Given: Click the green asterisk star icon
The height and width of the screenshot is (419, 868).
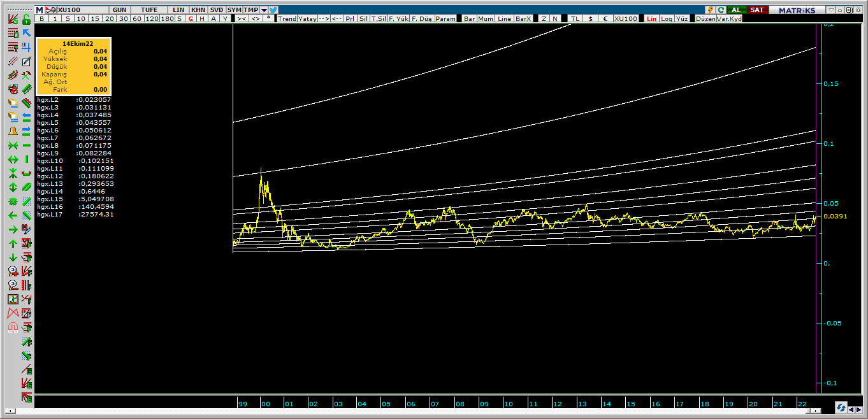Looking at the screenshot, I should click(13, 201).
